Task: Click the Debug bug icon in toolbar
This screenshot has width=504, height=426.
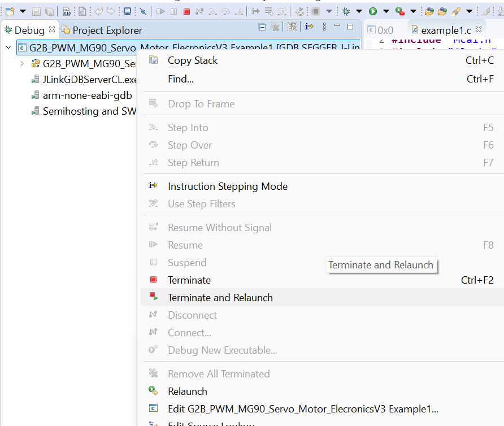Action: (346, 11)
